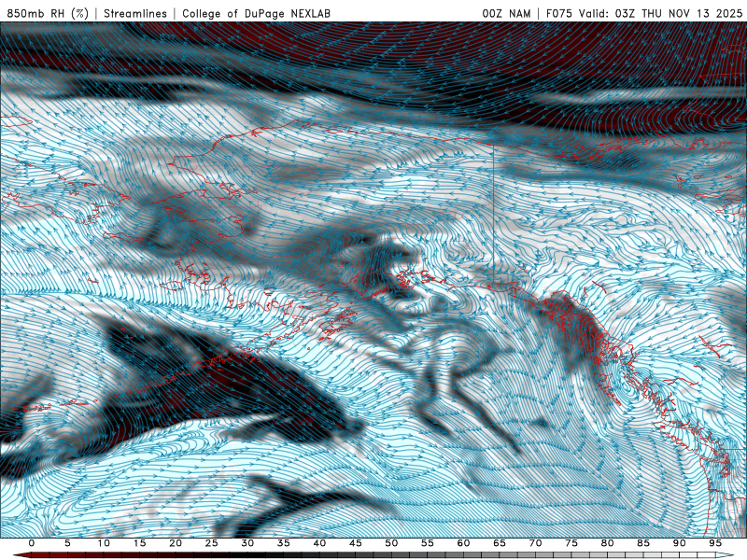Click the '10' color scale label

[104, 543]
